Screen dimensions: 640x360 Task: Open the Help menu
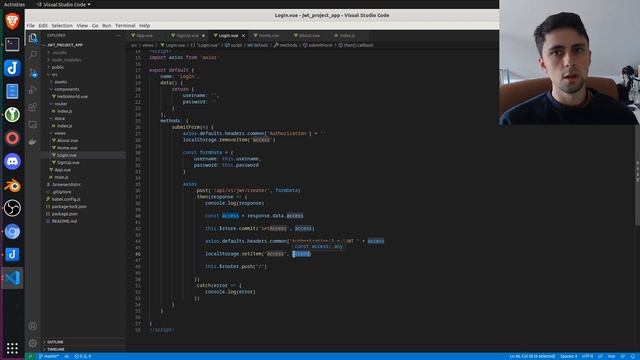point(144,25)
